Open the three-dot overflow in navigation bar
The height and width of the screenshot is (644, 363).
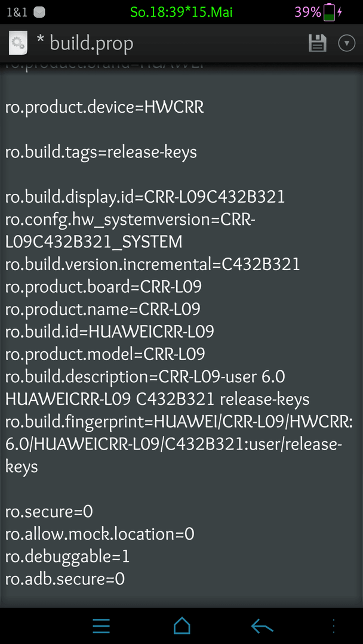pyautogui.click(x=333, y=626)
